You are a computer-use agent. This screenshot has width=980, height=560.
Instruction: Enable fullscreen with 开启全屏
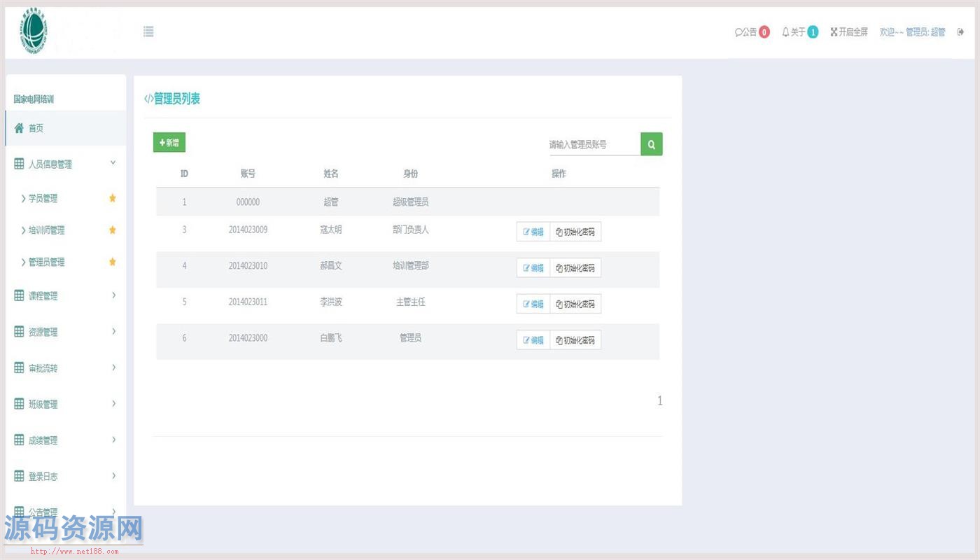click(849, 32)
